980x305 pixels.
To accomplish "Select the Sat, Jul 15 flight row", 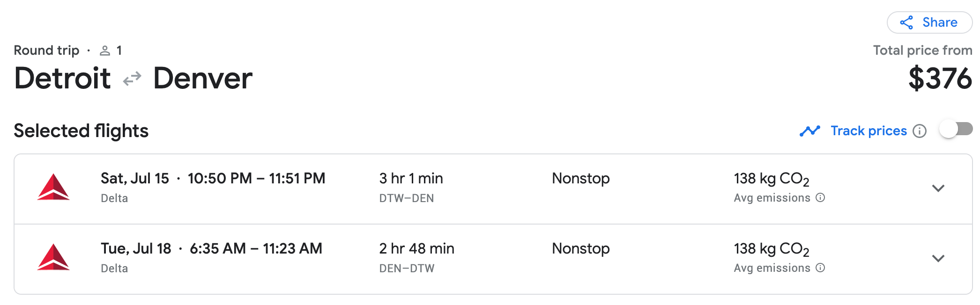I will [493, 189].
